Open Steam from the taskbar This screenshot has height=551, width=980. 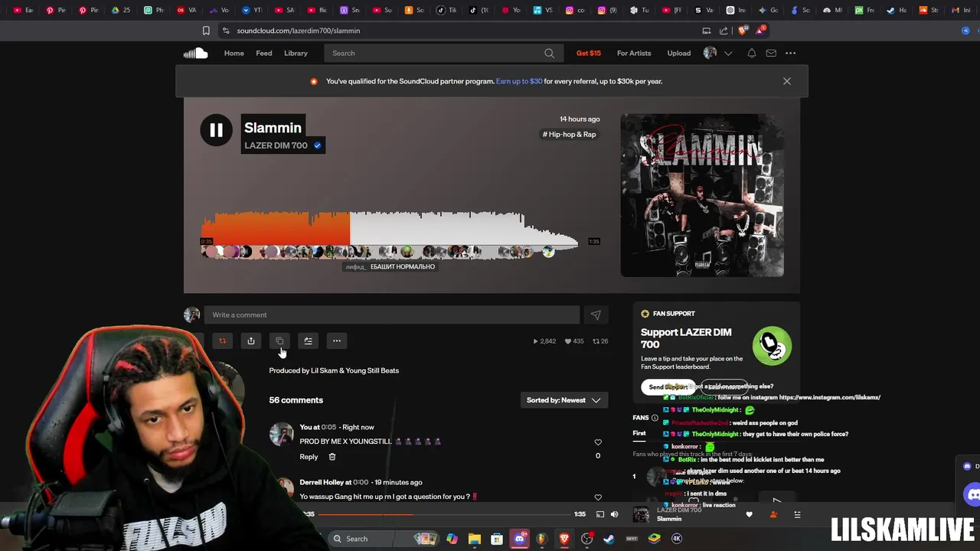coord(609,539)
